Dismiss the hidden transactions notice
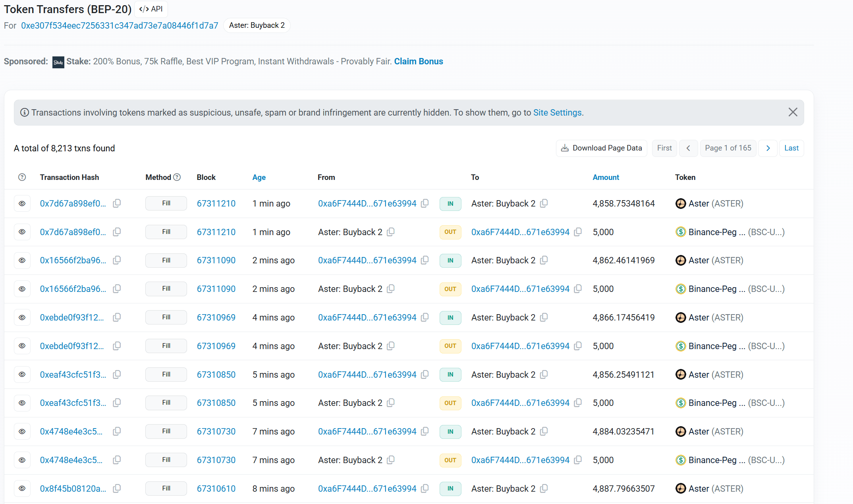853x504 pixels. [x=793, y=112]
